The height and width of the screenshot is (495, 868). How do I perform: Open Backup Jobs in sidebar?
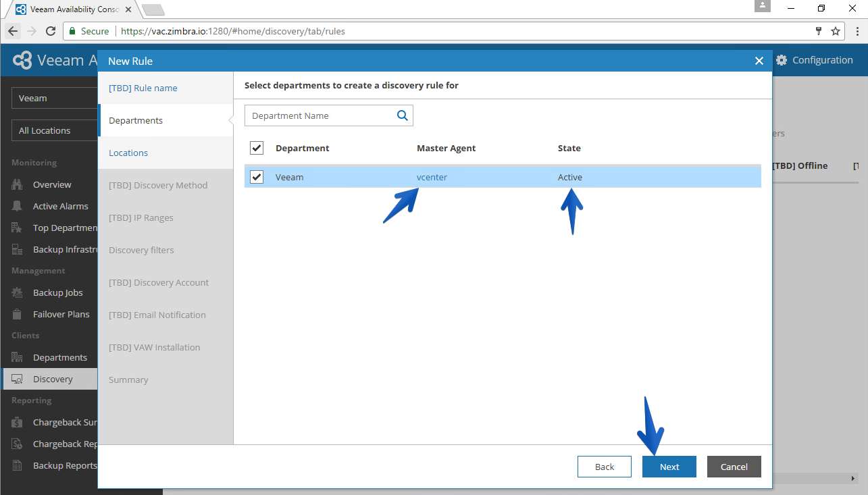[58, 292]
